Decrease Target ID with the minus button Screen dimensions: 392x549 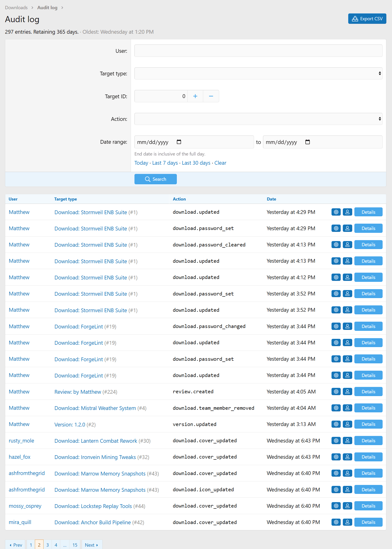[211, 96]
